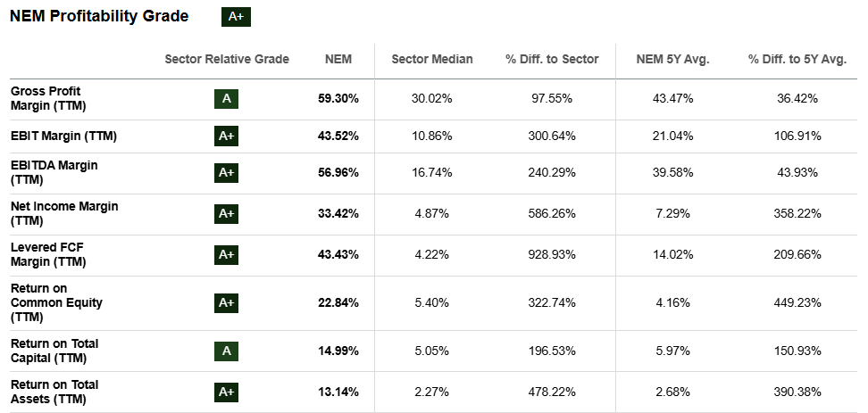Open the EBIT Margin (TTM) metric
The image size is (868, 413).
pyautogui.click(x=63, y=136)
